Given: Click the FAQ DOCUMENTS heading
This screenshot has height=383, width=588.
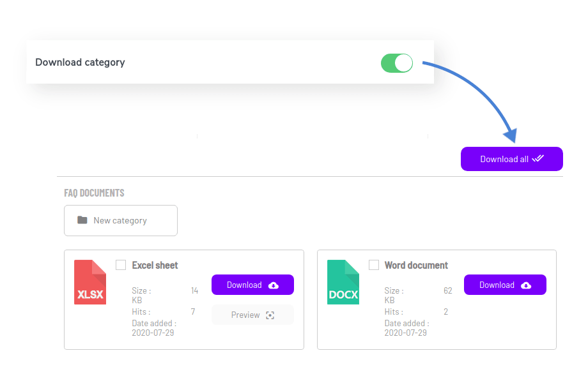Looking at the screenshot, I should (x=94, y=193).
